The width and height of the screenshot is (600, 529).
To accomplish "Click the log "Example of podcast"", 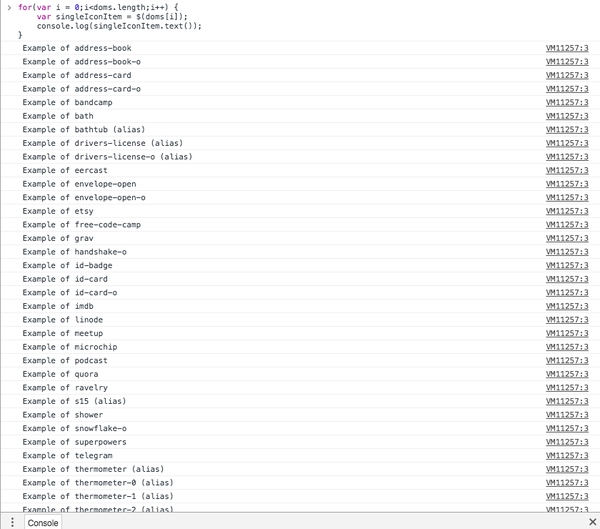I will coord(65,361).
